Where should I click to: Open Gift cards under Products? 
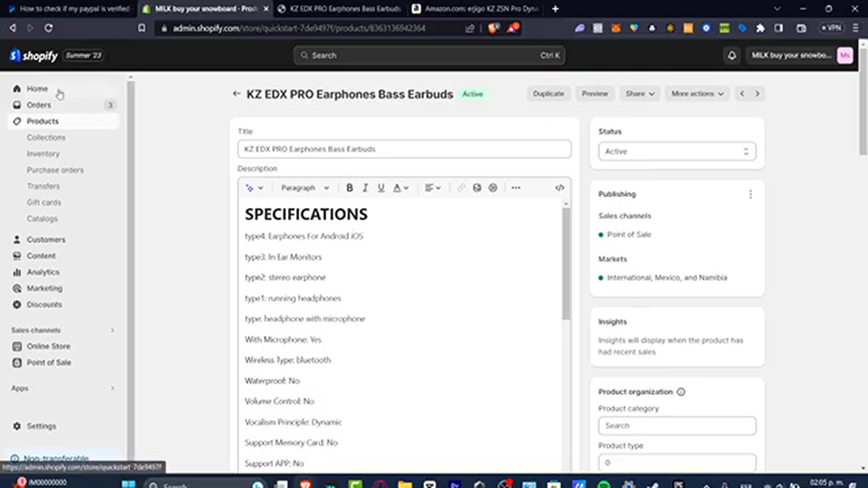[44, 202]
